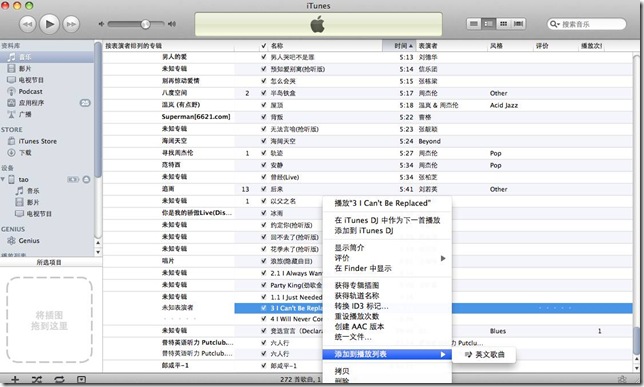The height and width of the screenshot is (387, 644).
Task: Select the tao device
Action: (23, 180)
